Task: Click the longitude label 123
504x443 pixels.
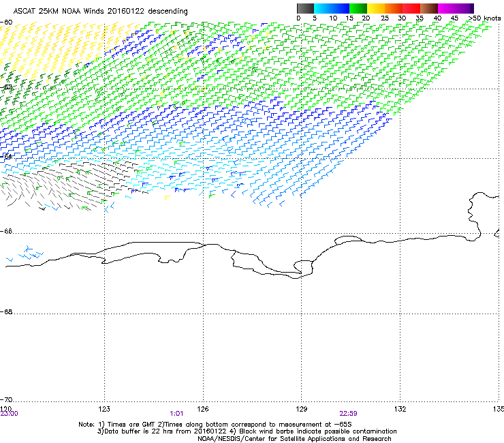Action: 104,408
